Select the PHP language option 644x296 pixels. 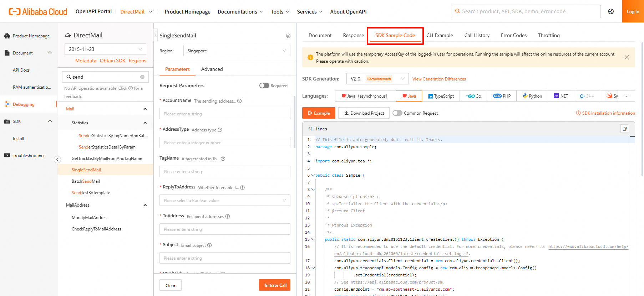click(x=501, y=96)
